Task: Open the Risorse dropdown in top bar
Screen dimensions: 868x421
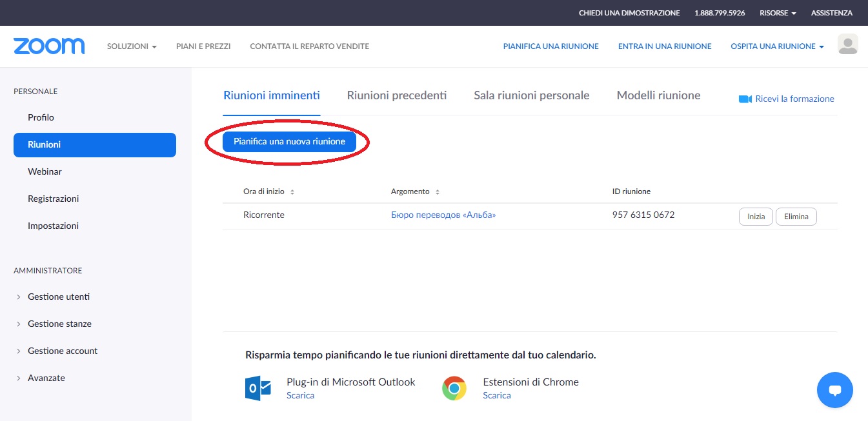Action: click(x=777, y=13)
